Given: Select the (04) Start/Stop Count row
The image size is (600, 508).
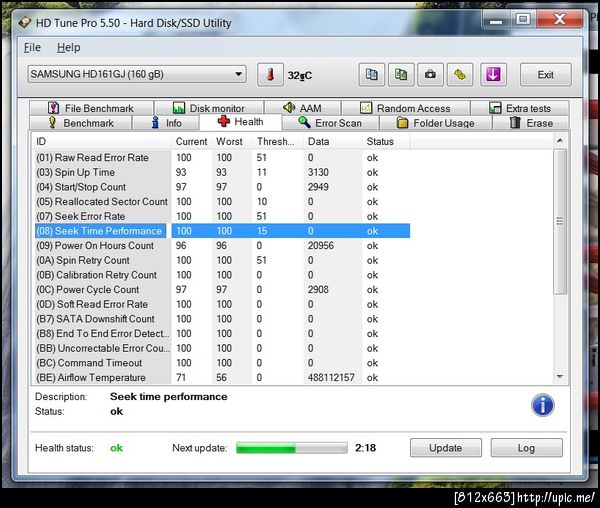Looking at the screenshot, I should [222, 187].
